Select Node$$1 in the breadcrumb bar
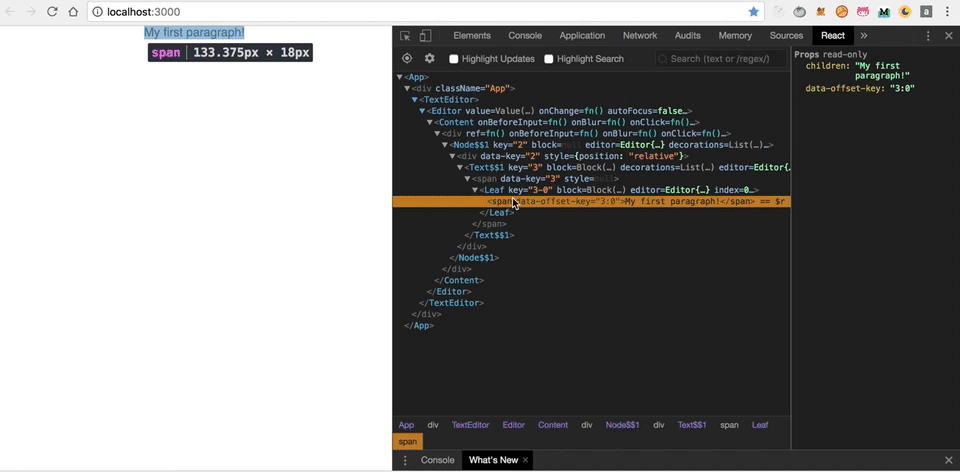The width and height of the screenshot is (960, 472). pyautogui.click(x=622, y=425)
